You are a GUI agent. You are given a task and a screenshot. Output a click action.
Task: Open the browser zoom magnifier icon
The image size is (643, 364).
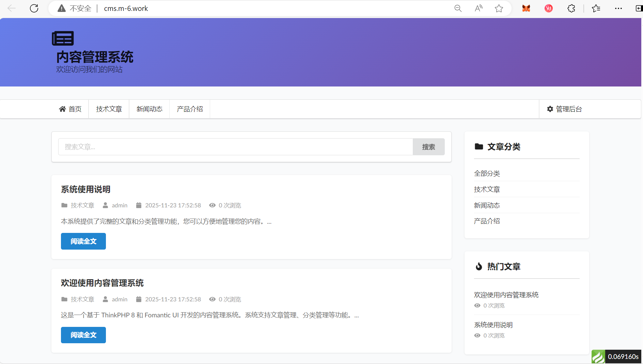click(458, 8)
